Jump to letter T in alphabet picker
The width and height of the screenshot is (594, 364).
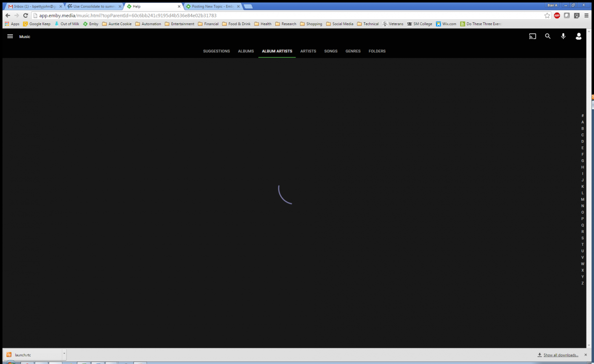tap(583, 244)
